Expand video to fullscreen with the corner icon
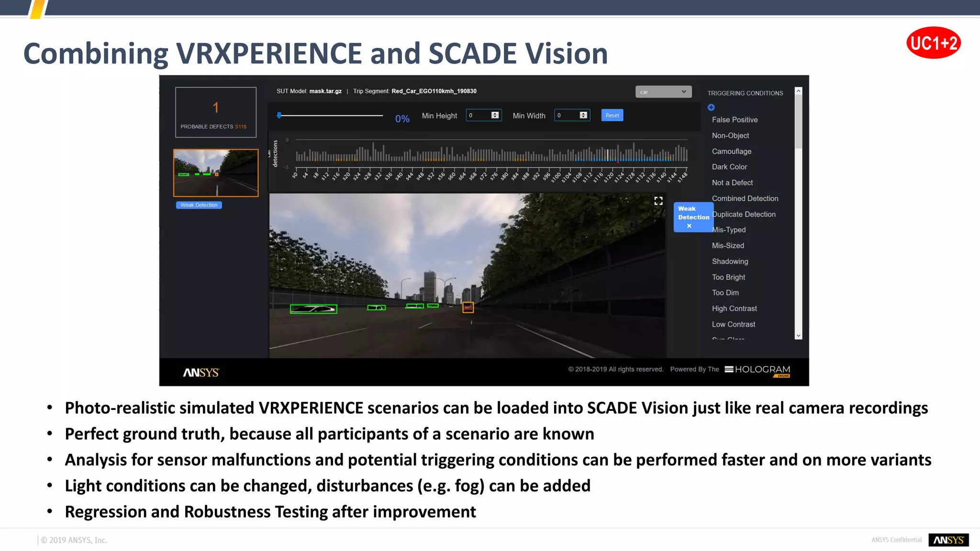 [x=658, y=201]
